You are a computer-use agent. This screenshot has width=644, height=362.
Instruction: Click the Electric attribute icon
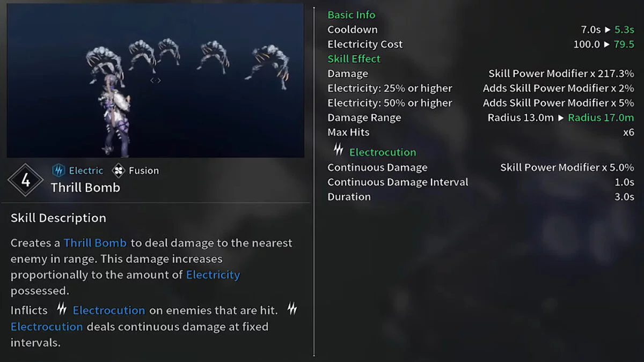(x=58, y=171)
